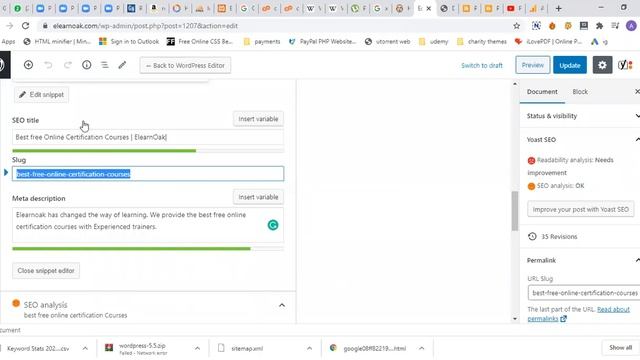Image resolution: width=640 pixels, height=360 pixels.
Task: Click the Close snippet editor button
Action: 46,271
